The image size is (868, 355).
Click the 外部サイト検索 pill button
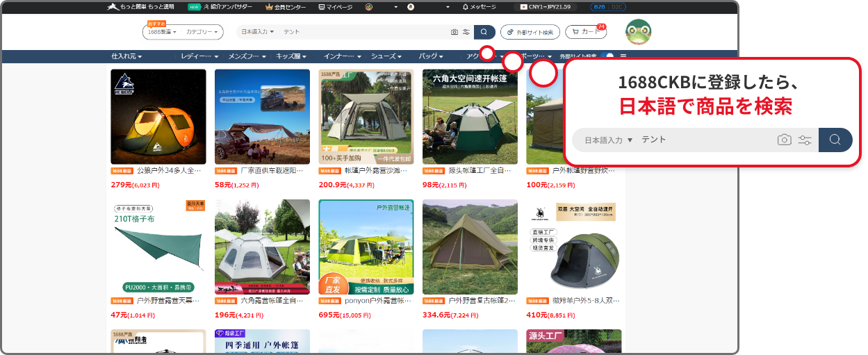tap(530, 32)
